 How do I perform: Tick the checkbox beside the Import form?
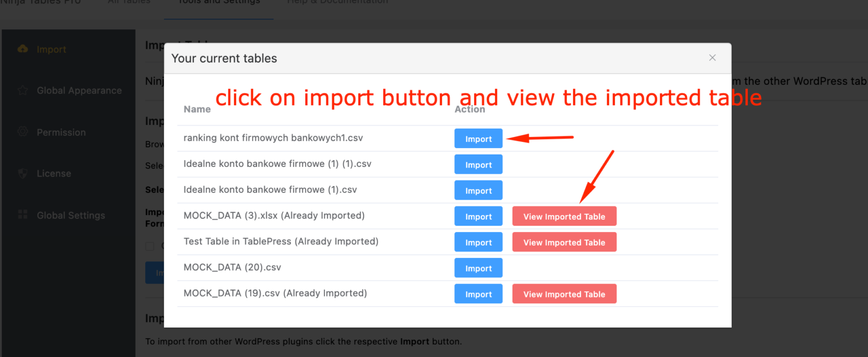tap(149, 246)
